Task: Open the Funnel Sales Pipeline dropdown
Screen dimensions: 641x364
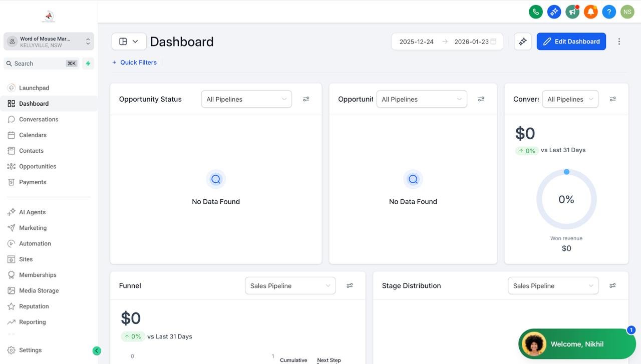Action: 290,286
